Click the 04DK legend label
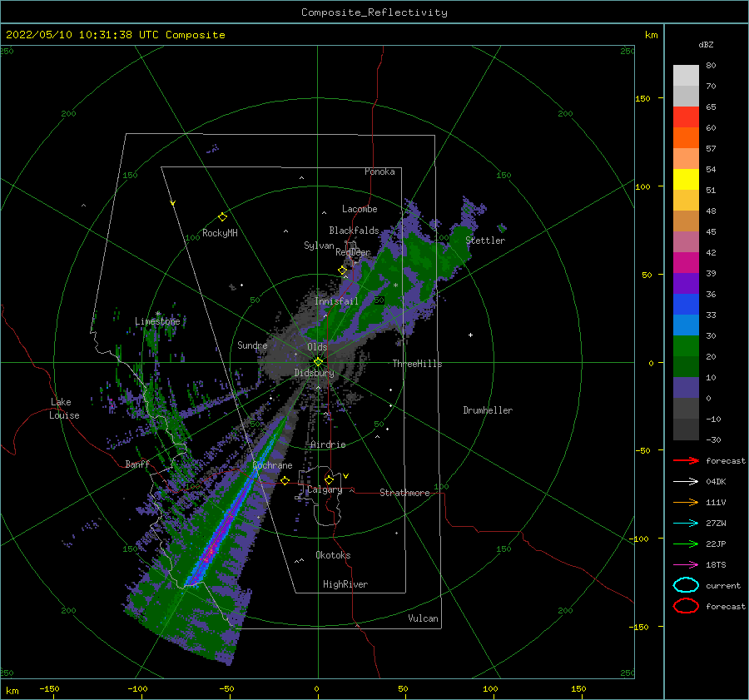Viewport: 749px width, 700px height. pos(716,481)
